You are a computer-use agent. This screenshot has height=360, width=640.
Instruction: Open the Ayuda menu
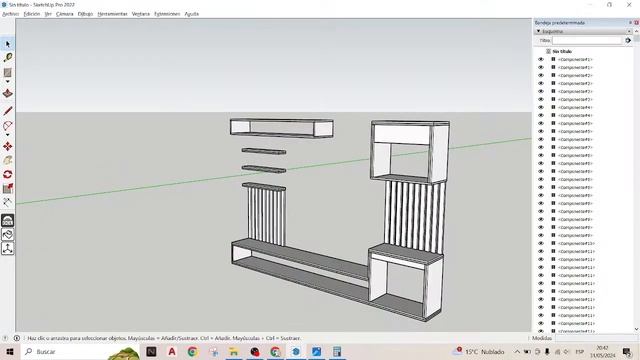click(191, 14)
